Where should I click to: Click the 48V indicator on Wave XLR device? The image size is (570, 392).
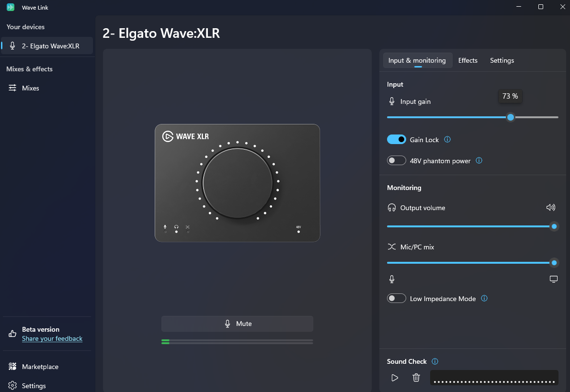pos(298,229)
